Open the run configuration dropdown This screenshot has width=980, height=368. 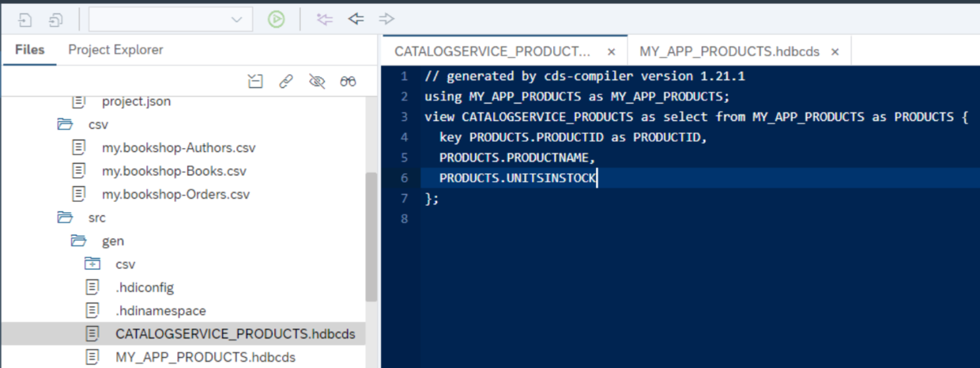click(171, 20)
